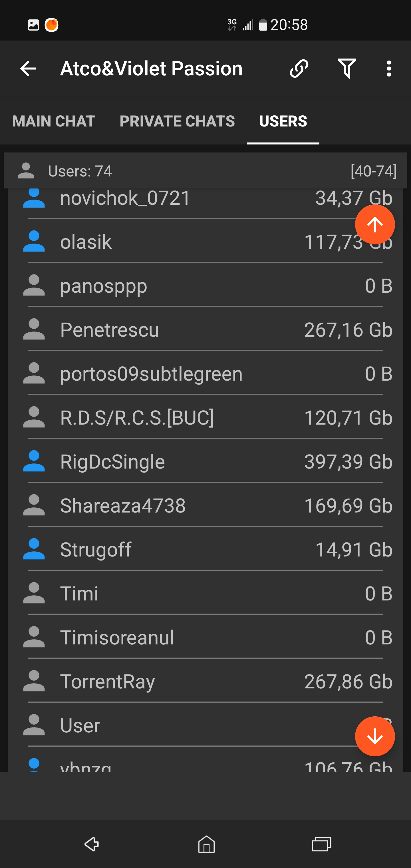
Task: Open user RigDcSingle entry
Action: 112,462
